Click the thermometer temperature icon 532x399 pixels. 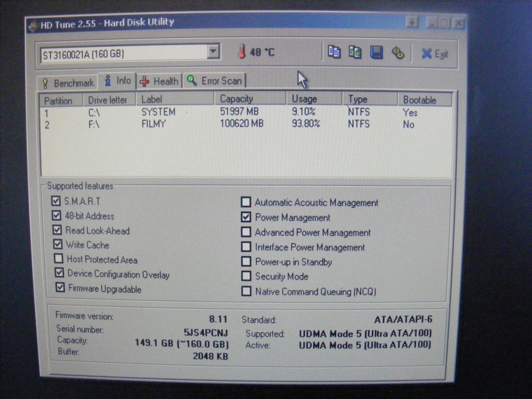[242, 52]
